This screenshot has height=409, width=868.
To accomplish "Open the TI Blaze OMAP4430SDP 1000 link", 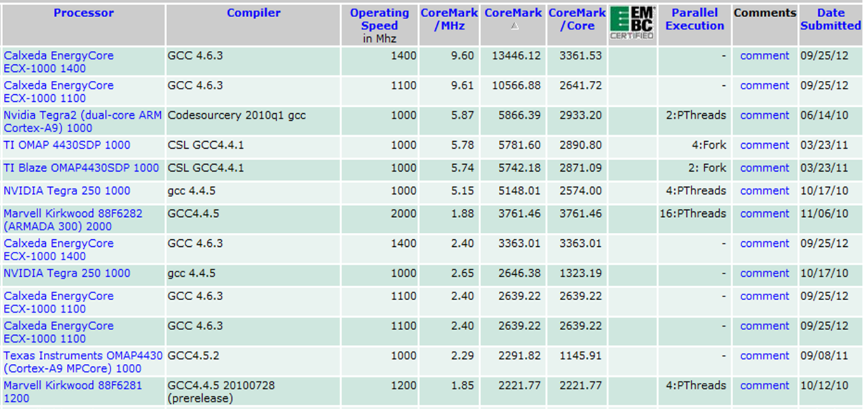I will [x=81, y=168].
